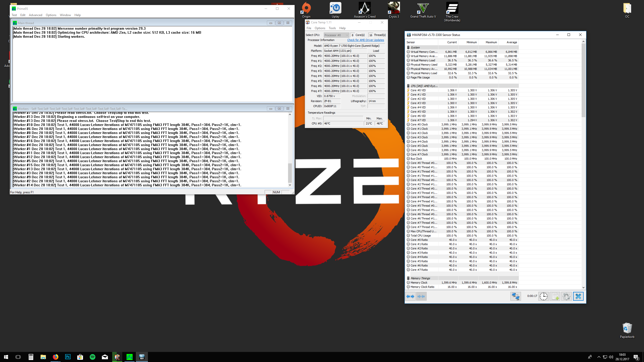The width and height of the screenshot is (644, 362).
Task: Click HWiNFO expand columns arrows button
Action: [410, 296]
